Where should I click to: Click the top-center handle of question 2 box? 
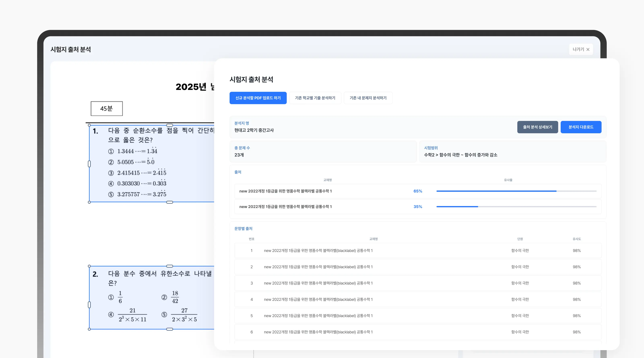click(169, 266)
